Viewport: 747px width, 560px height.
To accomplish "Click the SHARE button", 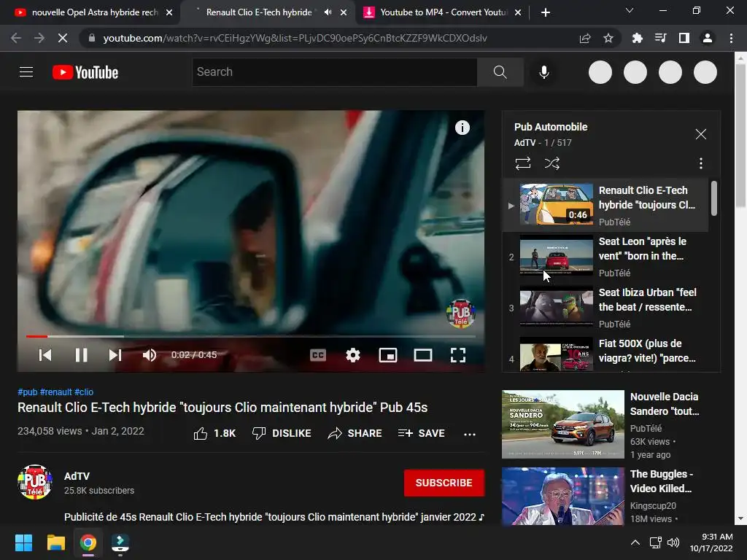I will click(x=355, y=433).
